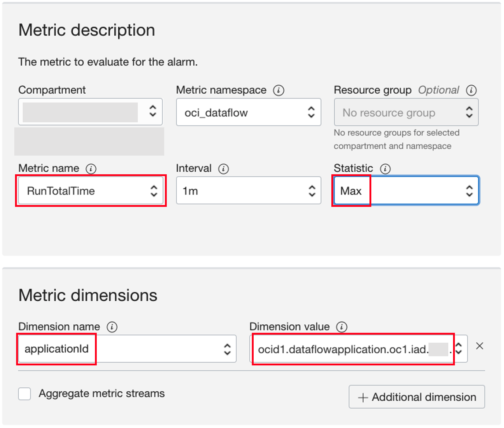Click the Dimension value stepper arrows
Image resolution: width=504 pixels, height=428 pixels.
click(459, 349)
